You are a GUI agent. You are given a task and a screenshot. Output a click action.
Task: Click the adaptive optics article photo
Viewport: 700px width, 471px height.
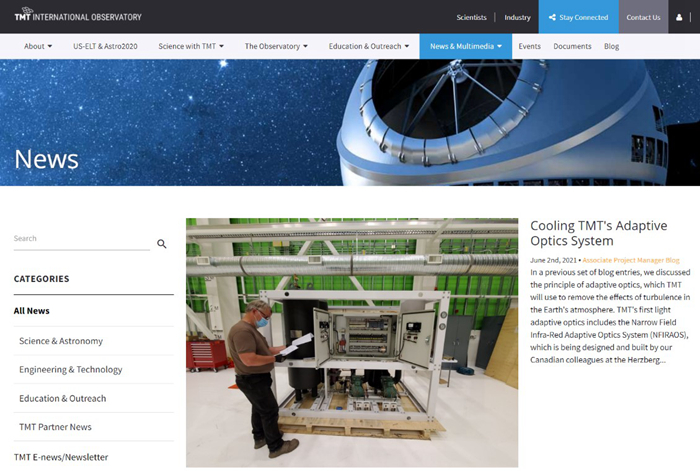[x=351, y=342]
